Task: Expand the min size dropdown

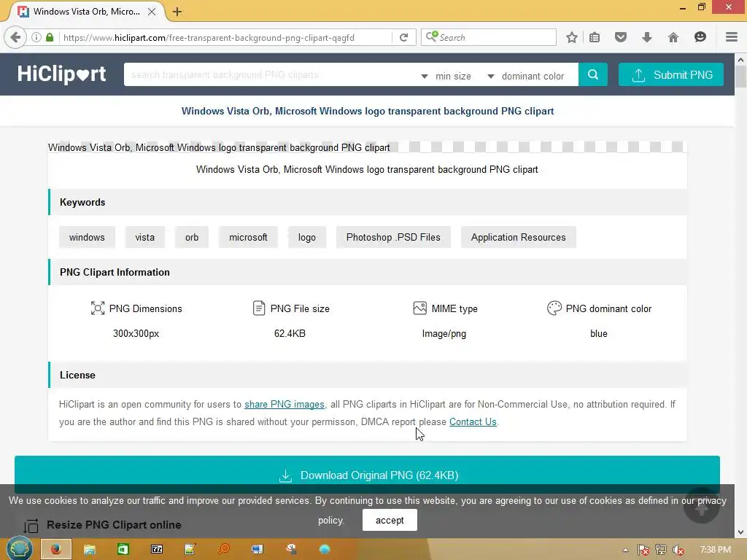Action: tap(446, 76)
